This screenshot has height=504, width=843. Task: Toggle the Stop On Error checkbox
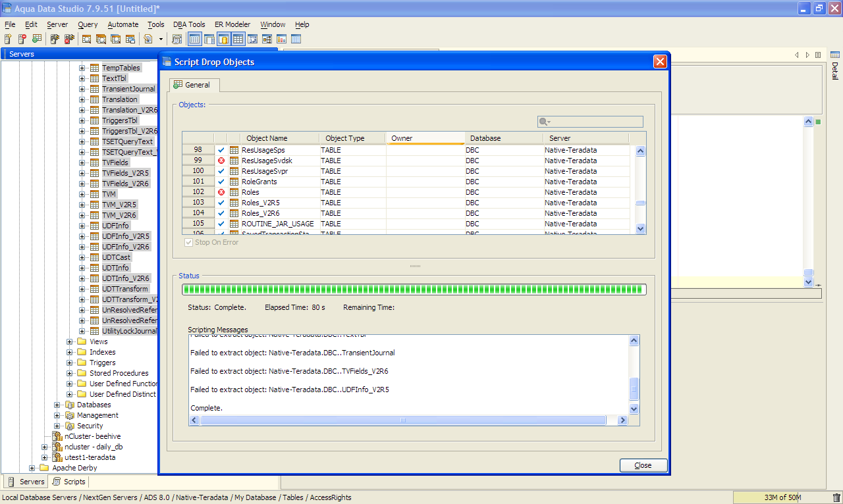coord(189,242)
